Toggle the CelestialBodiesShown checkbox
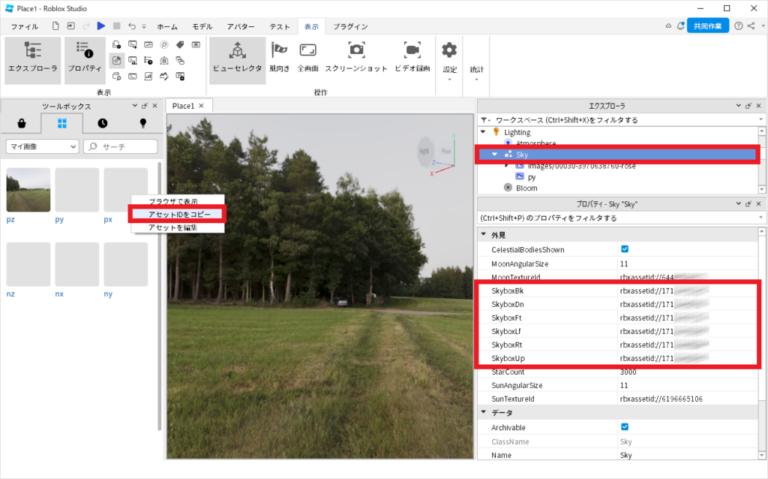The image size is (768, 479). tap(625, 249)
